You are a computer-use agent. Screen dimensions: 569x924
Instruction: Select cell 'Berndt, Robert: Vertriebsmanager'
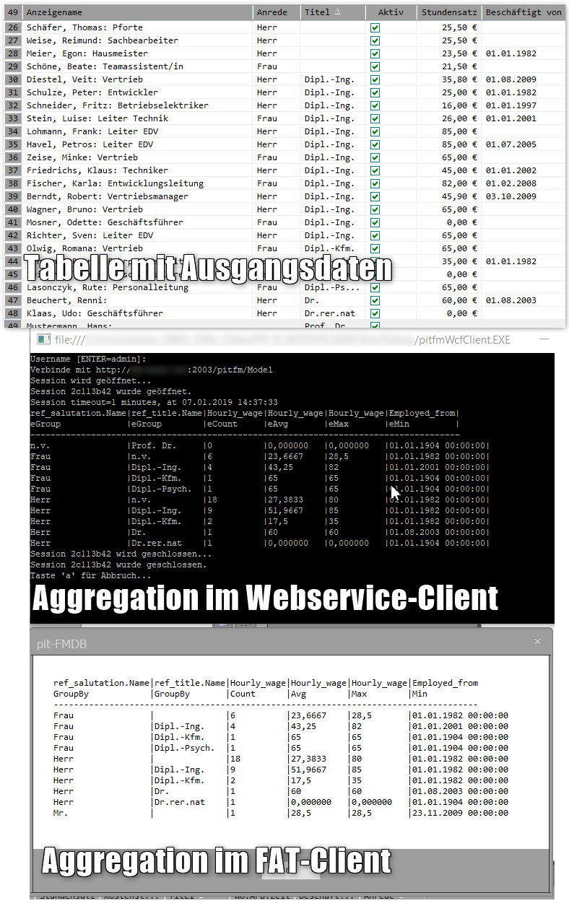click(x=138, y=196)
